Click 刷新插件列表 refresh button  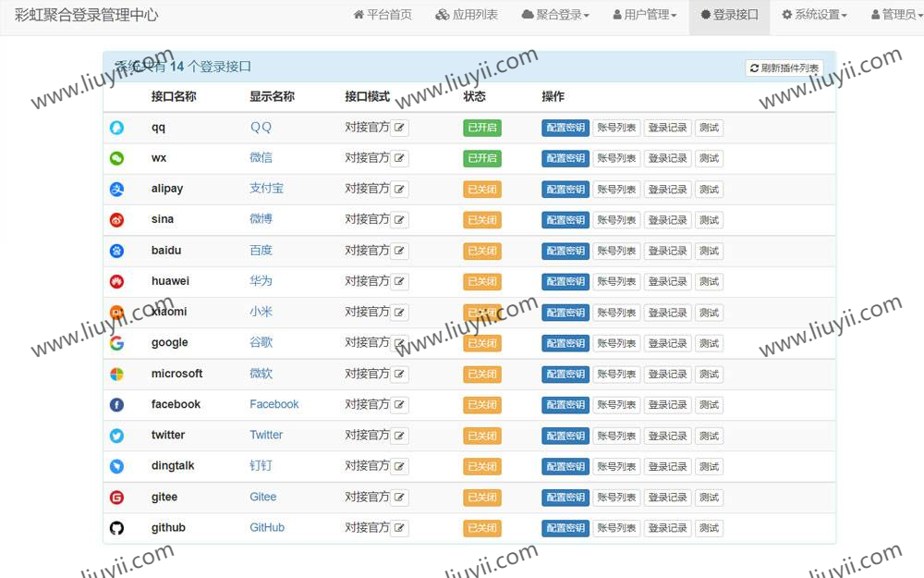tap(784, 68)
